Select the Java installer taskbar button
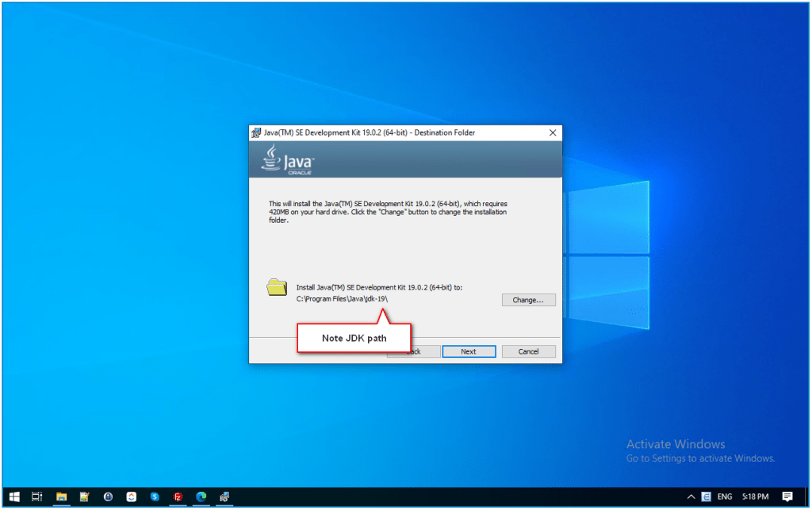 click(x=224, y=497)
